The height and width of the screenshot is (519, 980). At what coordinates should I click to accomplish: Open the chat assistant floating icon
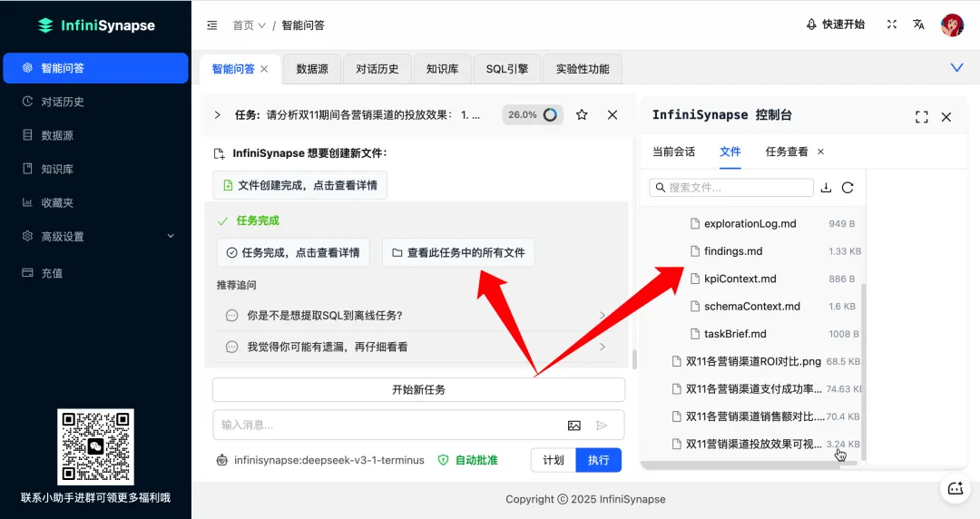tap(955, 488)
